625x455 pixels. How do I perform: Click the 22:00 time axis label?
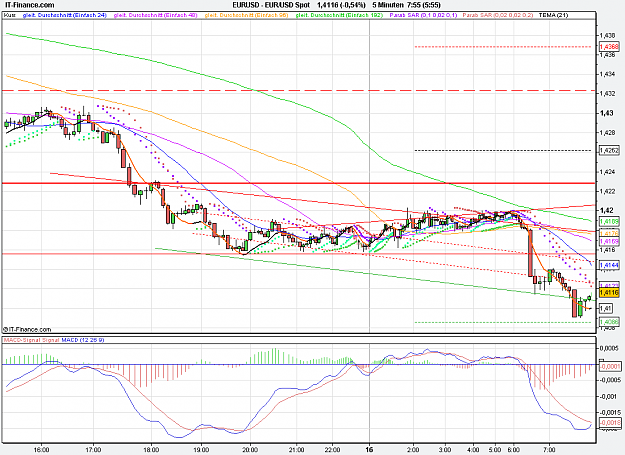[332, 450]
